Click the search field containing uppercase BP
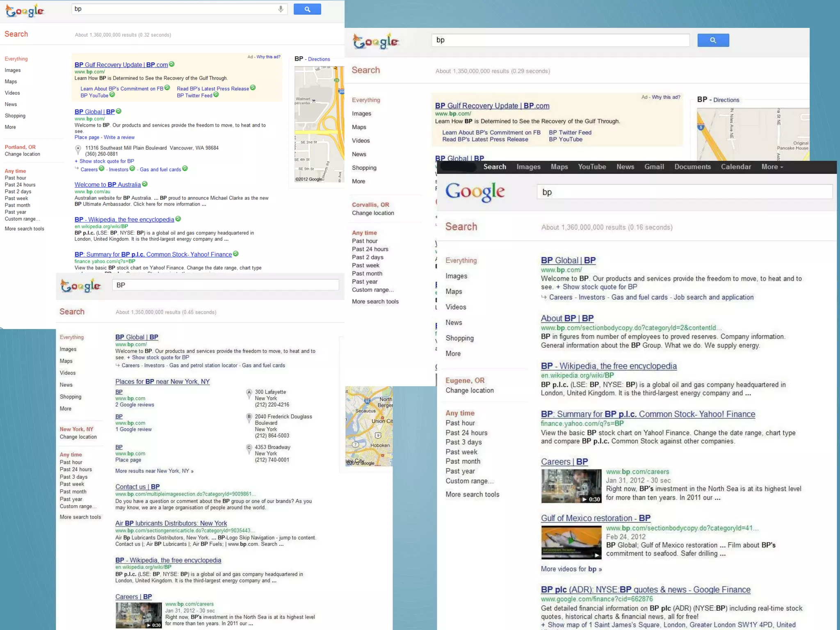The image size is (840, 630). [x=226, y=285]
